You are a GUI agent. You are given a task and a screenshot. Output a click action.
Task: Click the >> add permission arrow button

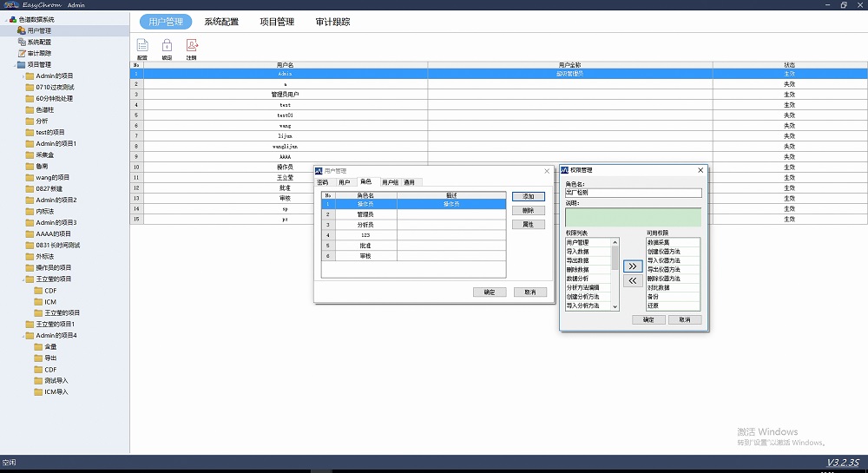[x=633, y=266]
